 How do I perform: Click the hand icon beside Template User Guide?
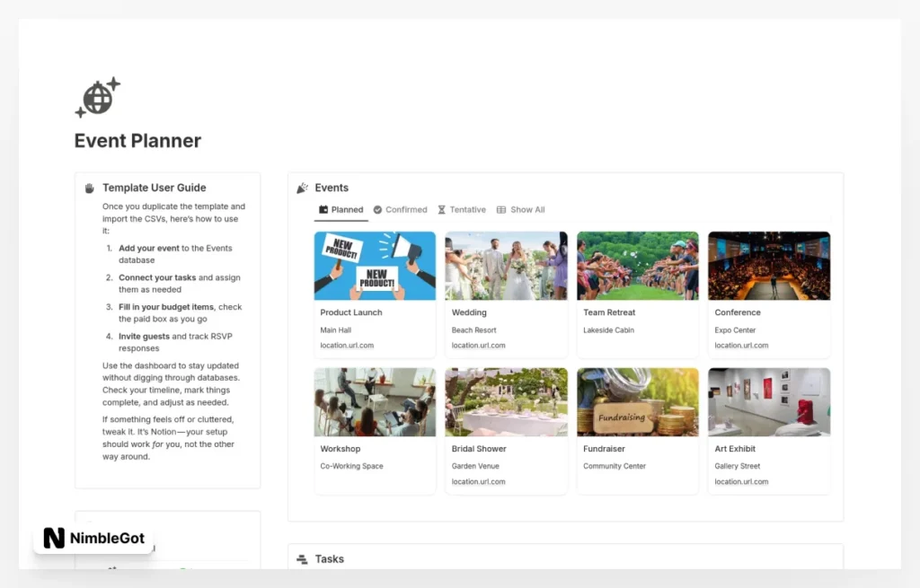click(90, 188)
